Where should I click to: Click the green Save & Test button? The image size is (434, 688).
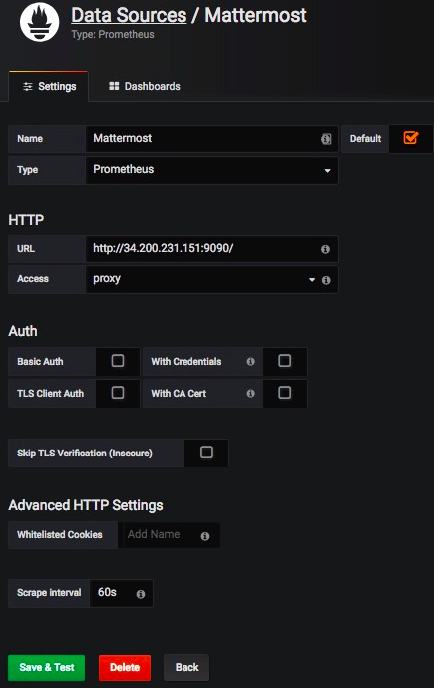click(47, 667)
